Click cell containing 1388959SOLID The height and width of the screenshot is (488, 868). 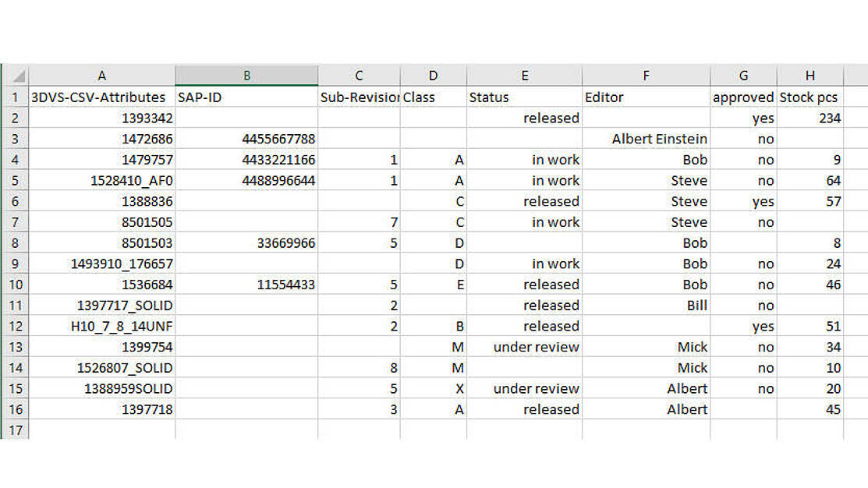102,388
